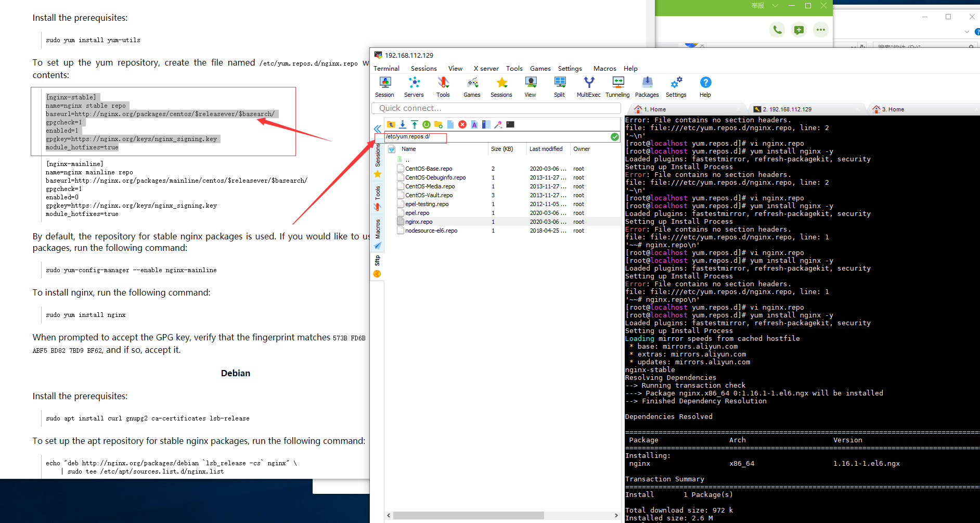This screenshot has height=523, width=980.
Task: Refresh the SFTP folder listing
Action: coord(427,124)
